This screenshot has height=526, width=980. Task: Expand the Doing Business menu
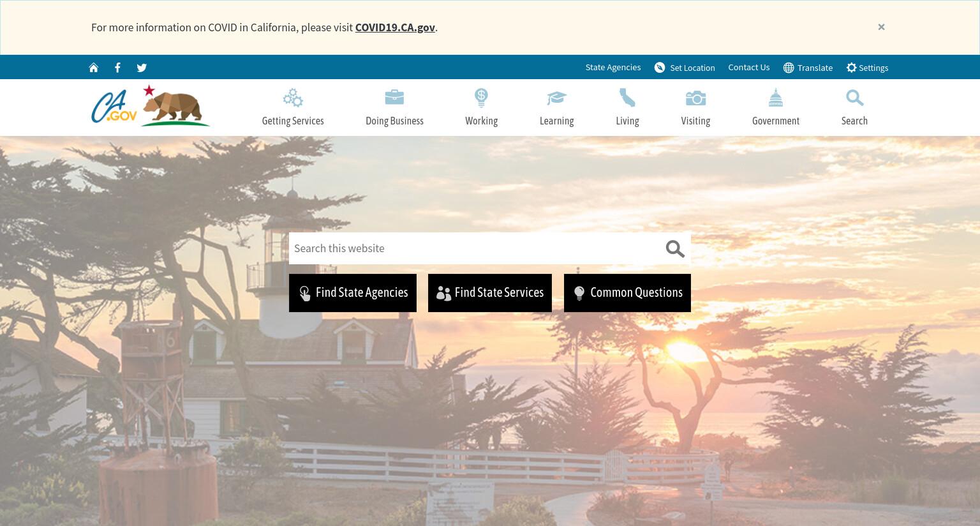[394, 107]
